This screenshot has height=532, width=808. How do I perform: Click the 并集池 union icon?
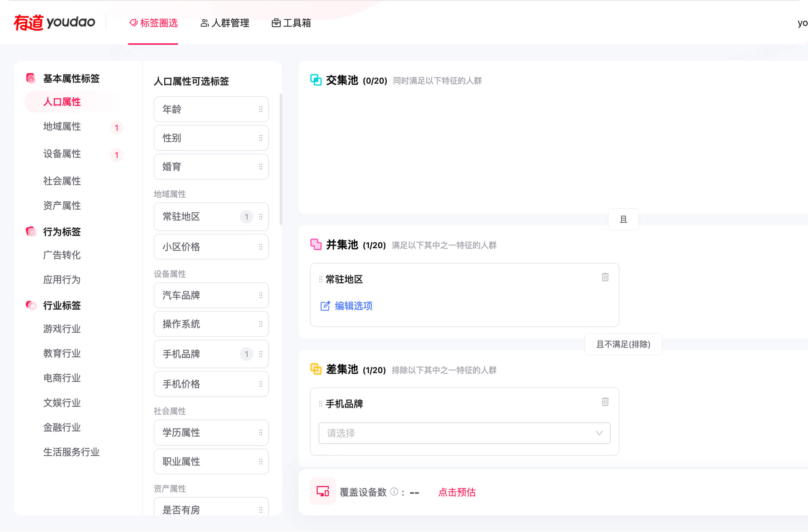pyautogui.click(x=316, y=244)
